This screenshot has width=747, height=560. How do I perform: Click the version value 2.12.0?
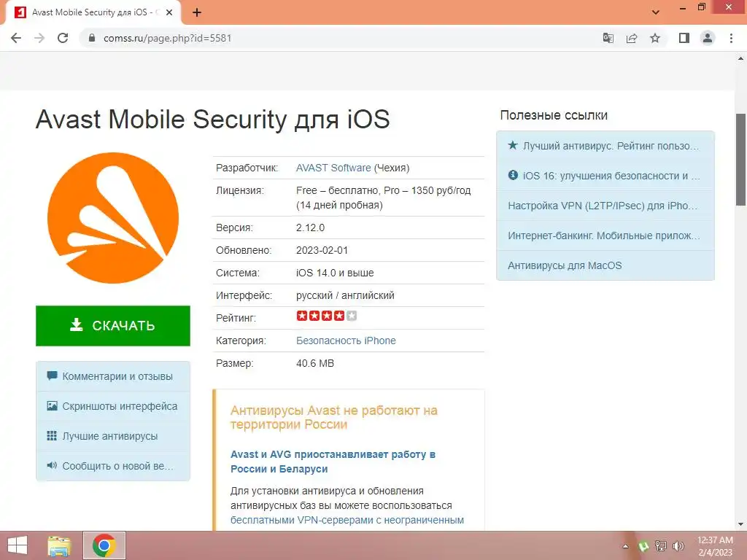click(x=310, y=227)
